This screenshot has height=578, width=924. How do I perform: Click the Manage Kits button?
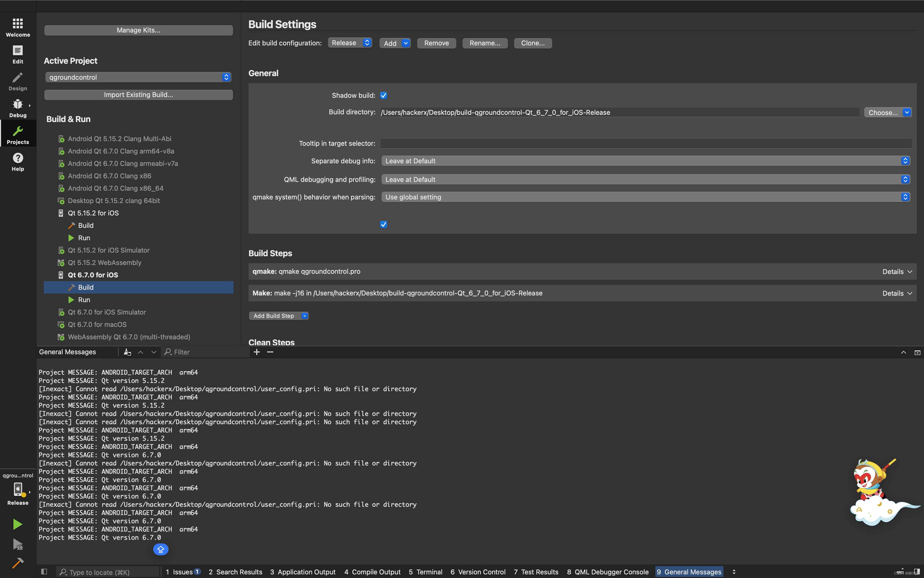coord(138,30)
